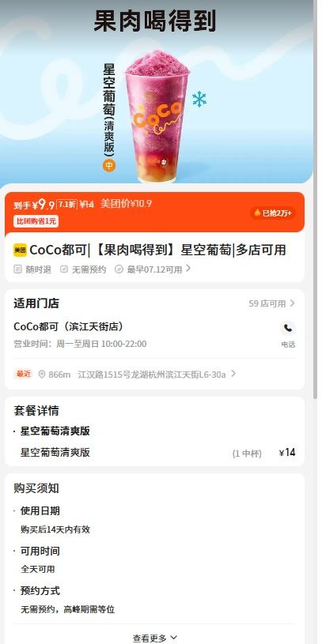The width and height of the screenshot is (322, 644).
Task: Open the CoCo都可（滨江天街店）store link
Action: pos(68,326)
